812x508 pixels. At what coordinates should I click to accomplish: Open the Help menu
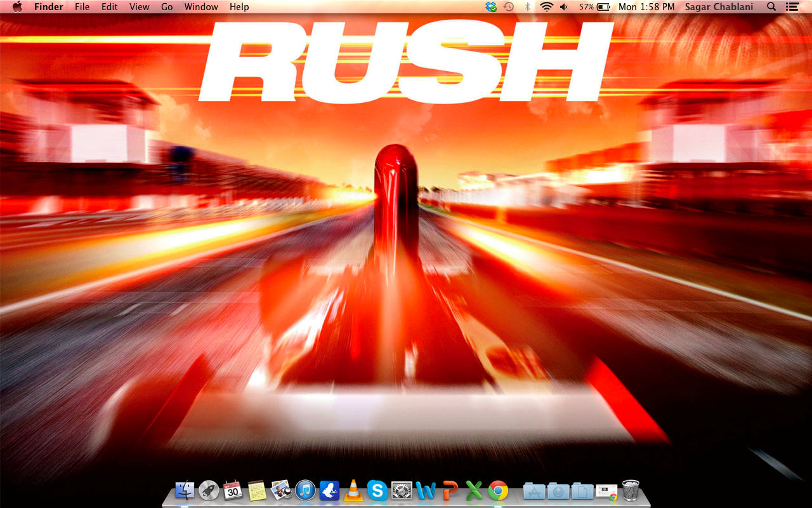tap(239, 7)
